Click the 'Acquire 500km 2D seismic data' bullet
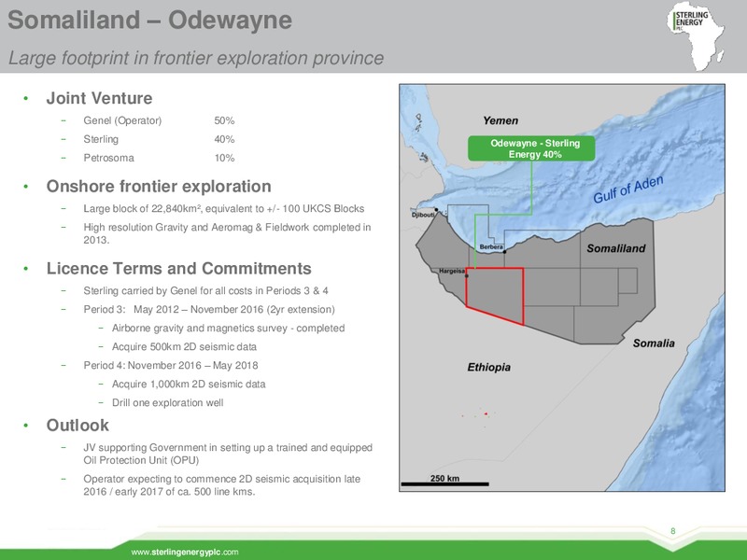 (184, 346)
